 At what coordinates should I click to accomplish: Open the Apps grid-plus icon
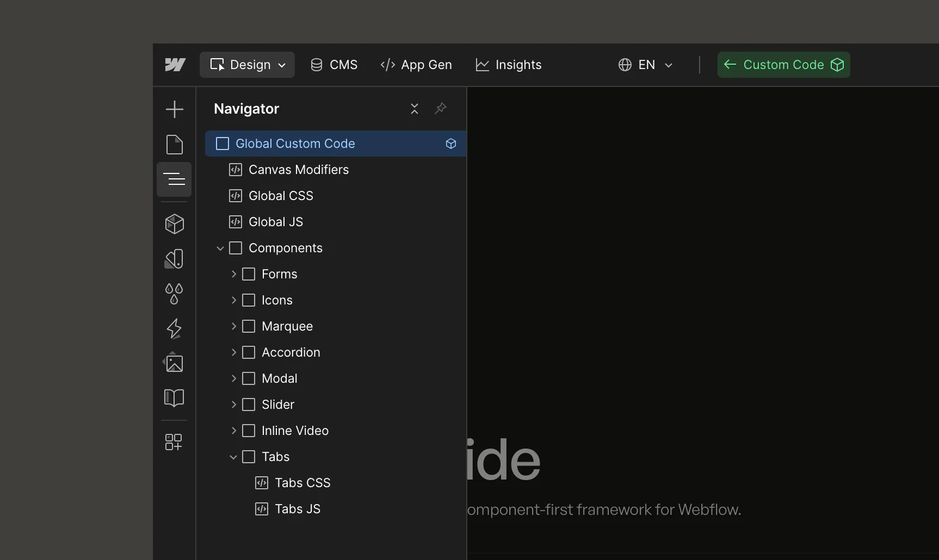click(x=174, y=441)
